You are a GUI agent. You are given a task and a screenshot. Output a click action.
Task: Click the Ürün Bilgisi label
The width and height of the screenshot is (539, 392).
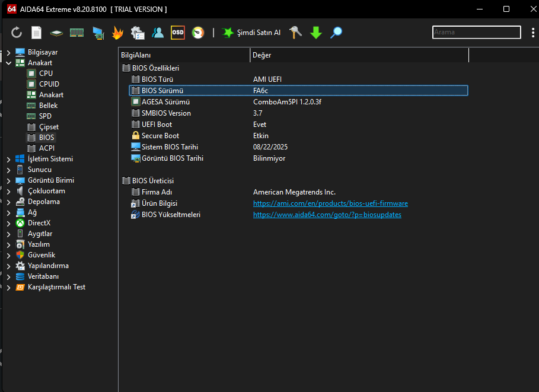pos(159,203)
